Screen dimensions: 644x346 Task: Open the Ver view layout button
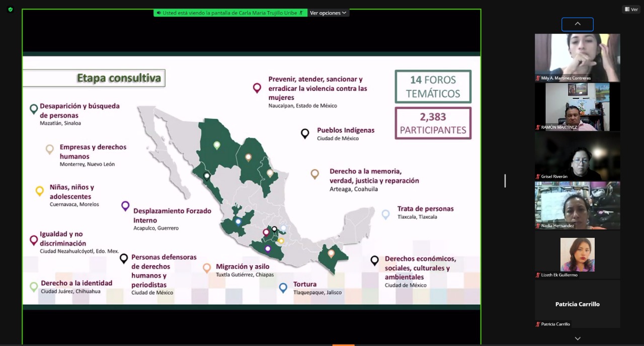(631, 9)
